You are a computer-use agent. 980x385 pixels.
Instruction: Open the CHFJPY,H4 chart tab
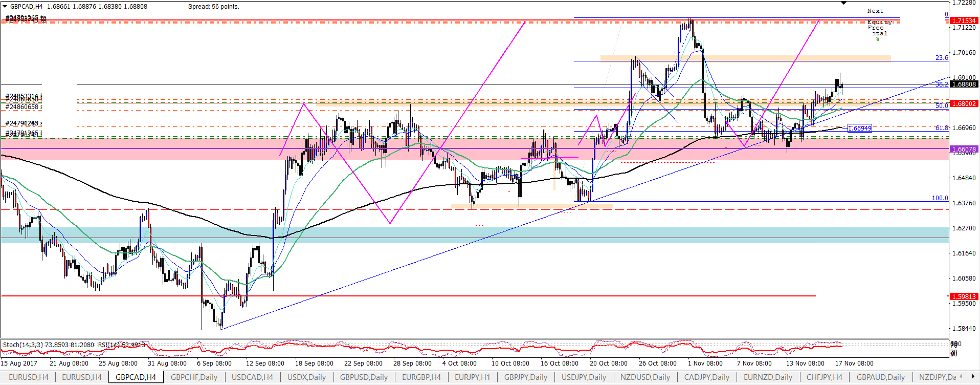point(824,377)
